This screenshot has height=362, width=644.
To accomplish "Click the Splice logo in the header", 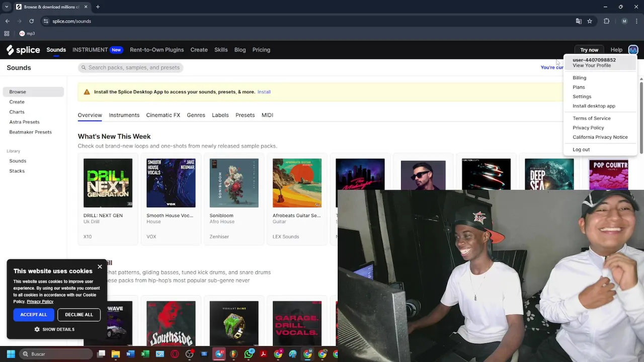I will click(23, 50).
